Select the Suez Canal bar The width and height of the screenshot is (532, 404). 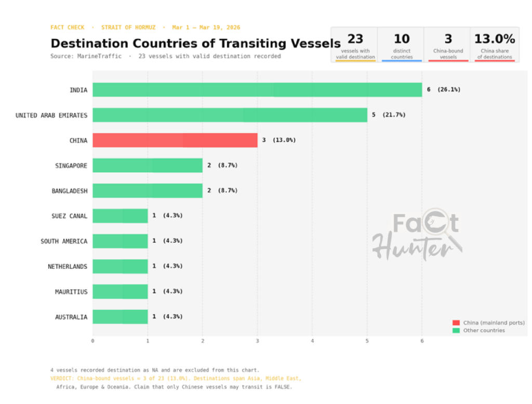(120, 216)
